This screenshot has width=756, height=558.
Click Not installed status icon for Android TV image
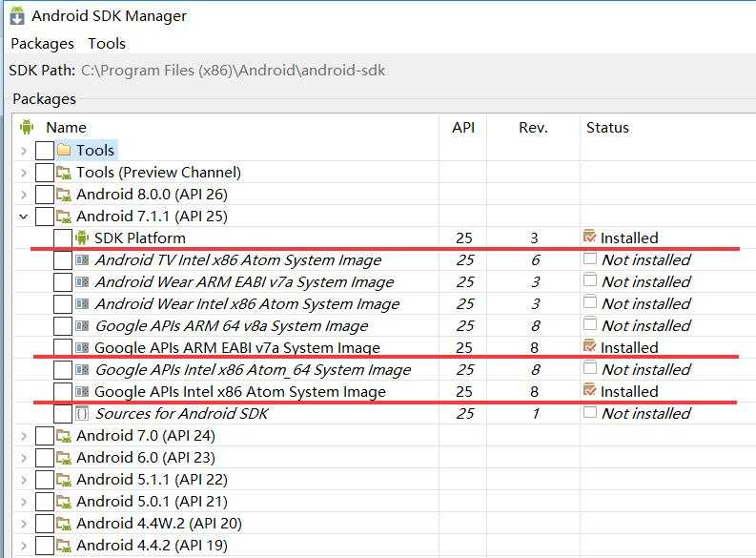pos(590,258)
